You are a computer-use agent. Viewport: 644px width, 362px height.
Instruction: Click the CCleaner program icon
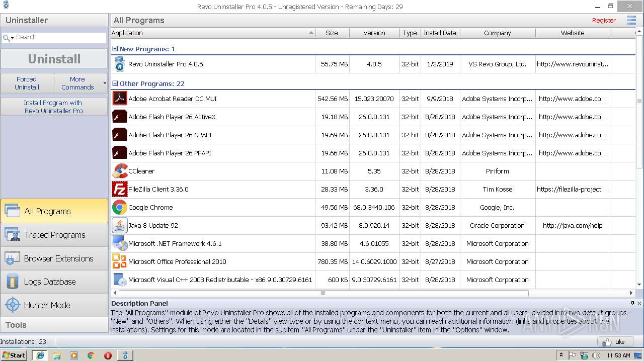tap(119, 171)
